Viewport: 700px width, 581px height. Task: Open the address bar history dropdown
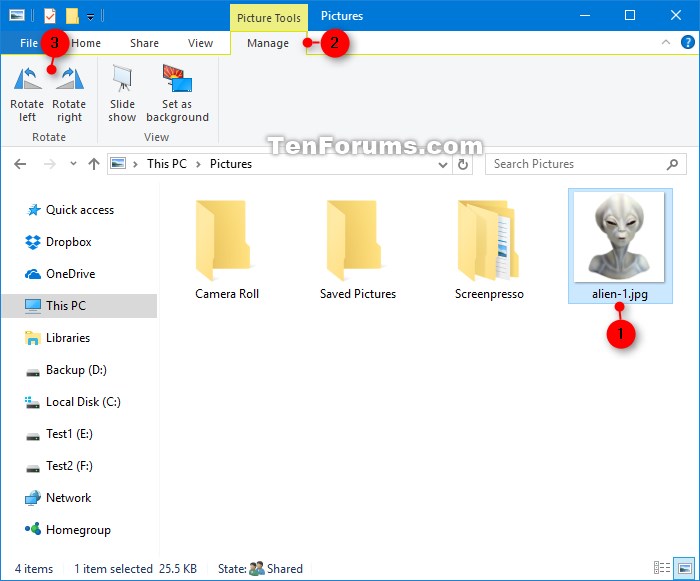[x=443, y=165]
